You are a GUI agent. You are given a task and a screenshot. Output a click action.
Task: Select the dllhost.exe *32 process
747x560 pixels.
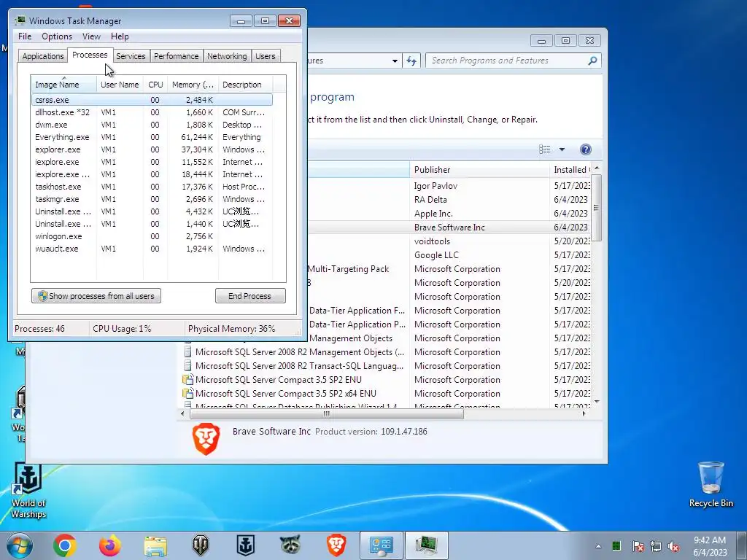pos(152,112)
